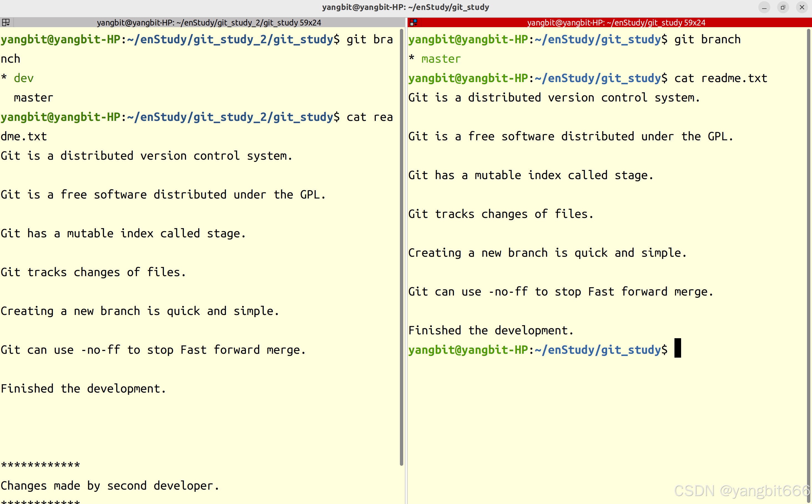Viewport: 812px width, 504px height.
Task: Open the right terminal's red grouping icon
Action: tap(413, 22)
